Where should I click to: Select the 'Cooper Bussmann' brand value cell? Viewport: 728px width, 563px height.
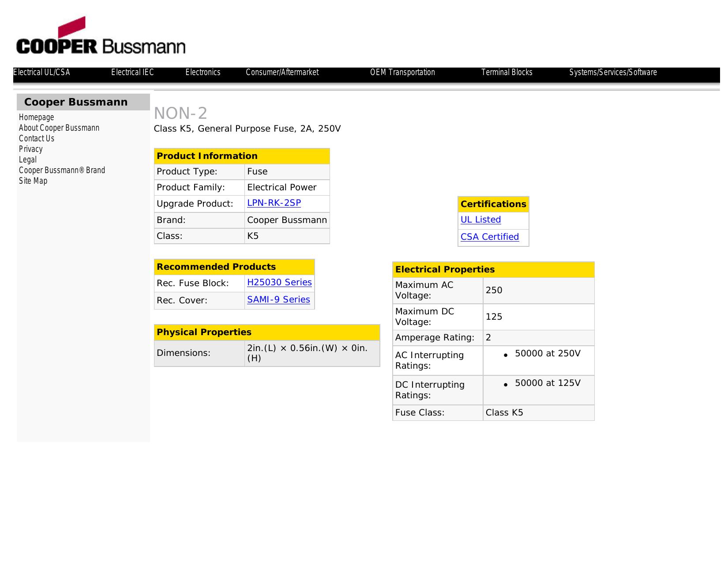click(287, 220)
